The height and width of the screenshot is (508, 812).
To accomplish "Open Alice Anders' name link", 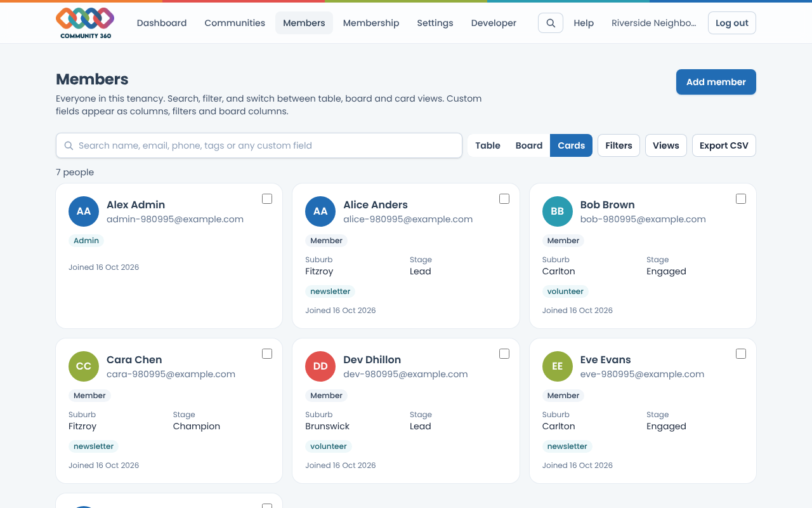I will tap(376, 204).
